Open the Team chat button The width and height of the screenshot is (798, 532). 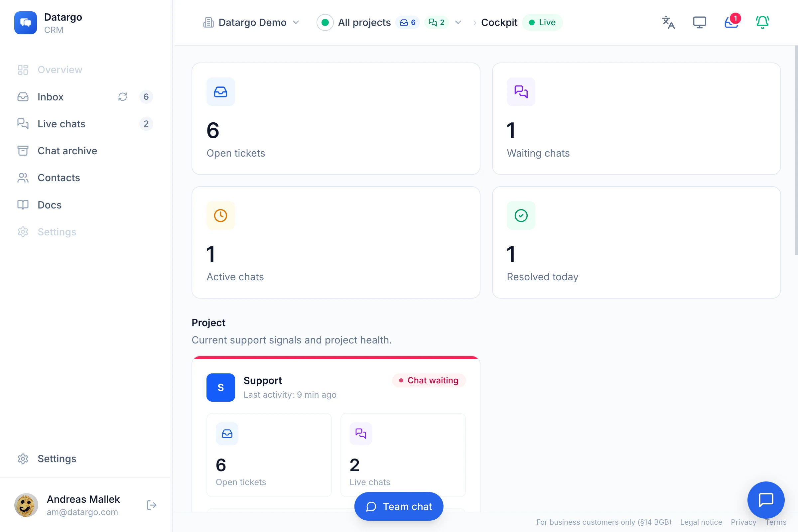[x=399, y=506]
